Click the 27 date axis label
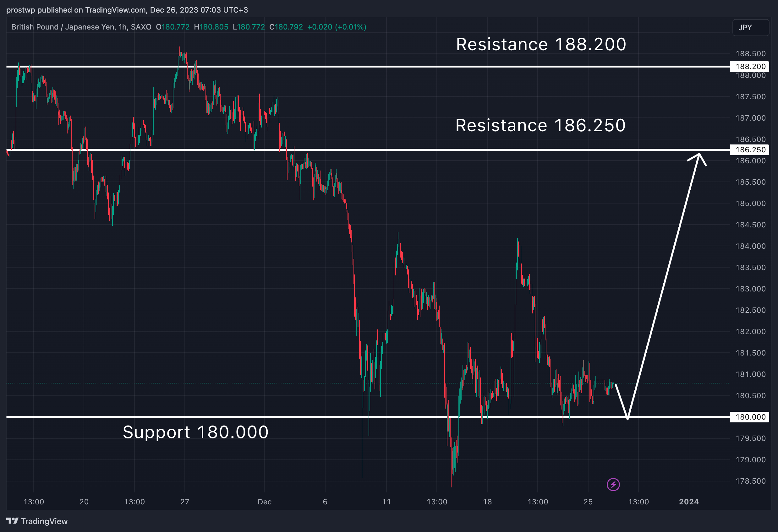 click(x=185, y=502)
